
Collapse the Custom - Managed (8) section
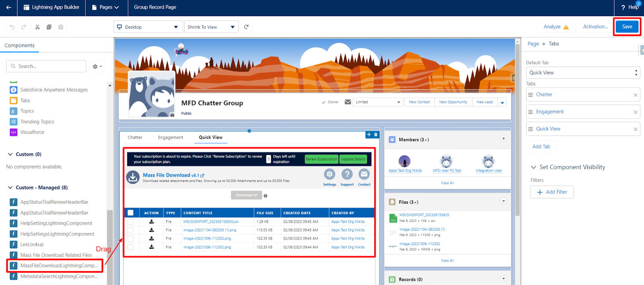click(x=10, y=187)
